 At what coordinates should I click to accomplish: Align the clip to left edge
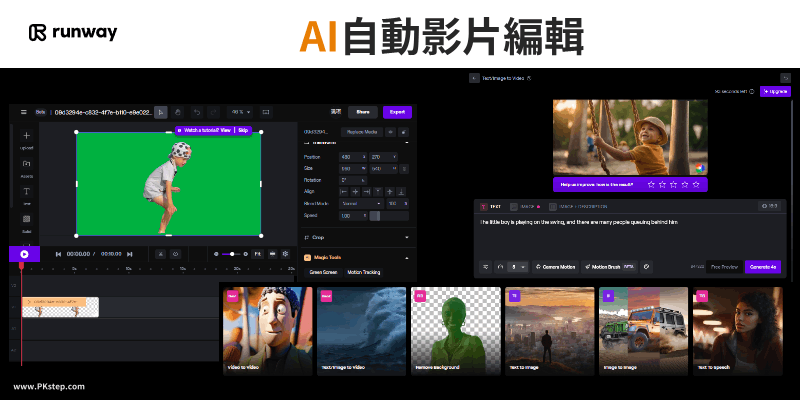click(x=344, y=192)
